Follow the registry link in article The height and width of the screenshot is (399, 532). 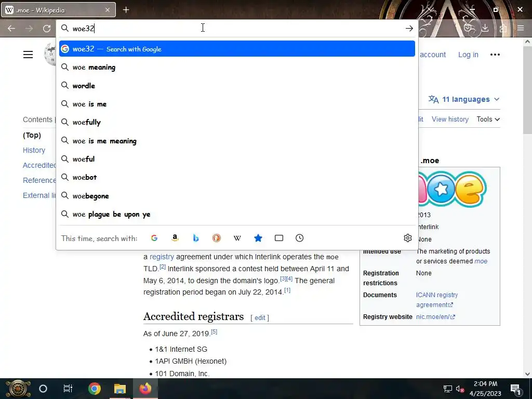click(162, 257)
